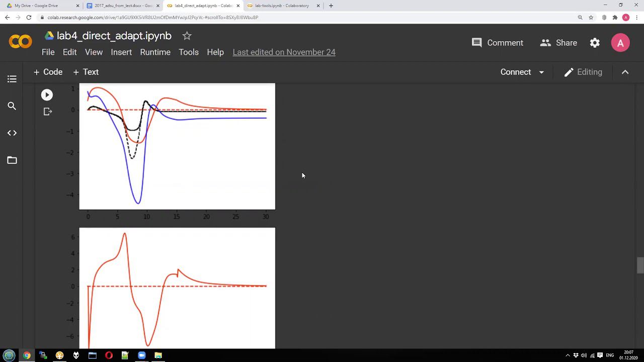Open the Help menu
Screen dimensions: 644x362
click(x=215, y=52)
